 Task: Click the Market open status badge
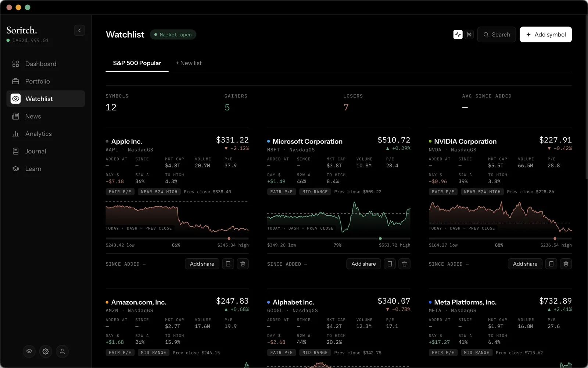tap(173, 35)
